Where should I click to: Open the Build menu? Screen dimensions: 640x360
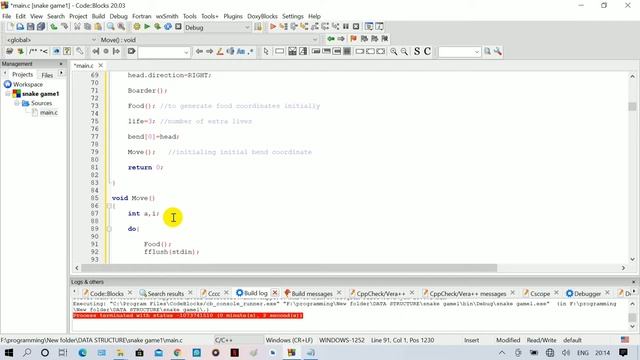pos(98,16)
